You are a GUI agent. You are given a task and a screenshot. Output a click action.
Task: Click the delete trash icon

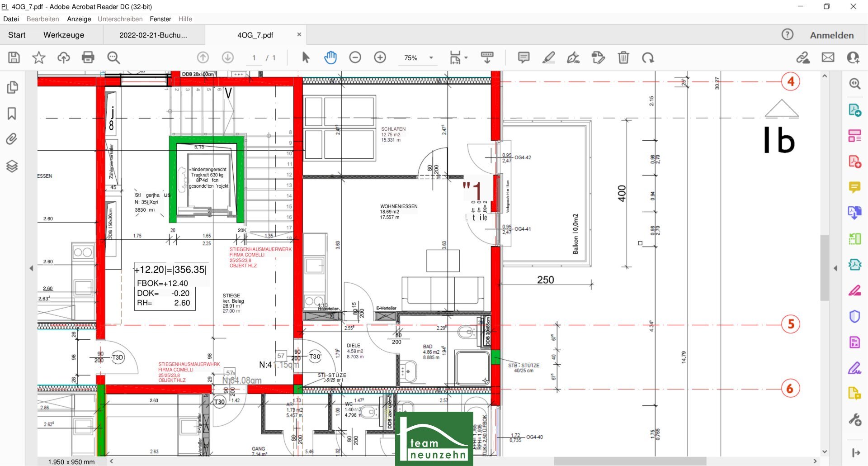623,57
